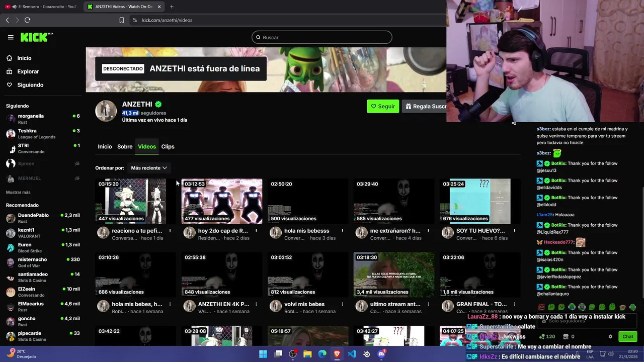The width and height of the screenshot is (644, 362).
Task: Open new browser tab with plus icon
Action: pos(172,7)
